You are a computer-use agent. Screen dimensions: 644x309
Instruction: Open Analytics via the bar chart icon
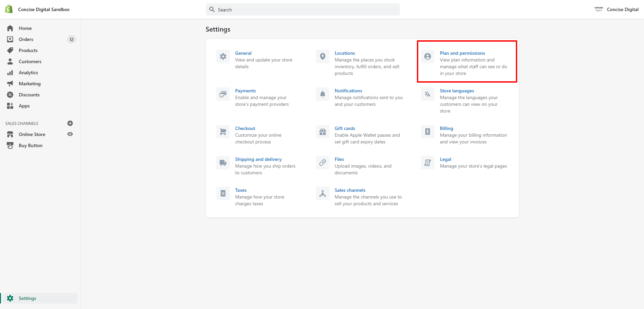pyautogui.click(x=10, y=73)
